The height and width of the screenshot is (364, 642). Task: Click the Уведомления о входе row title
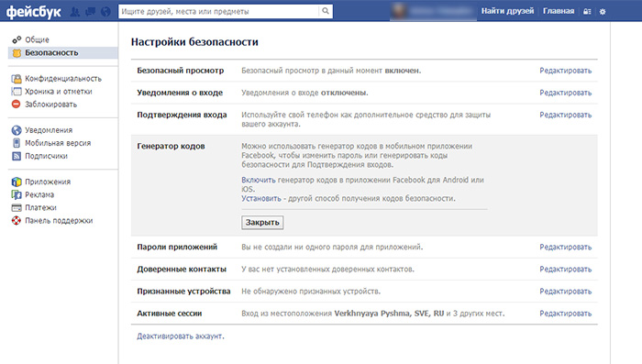coord(180,93)
